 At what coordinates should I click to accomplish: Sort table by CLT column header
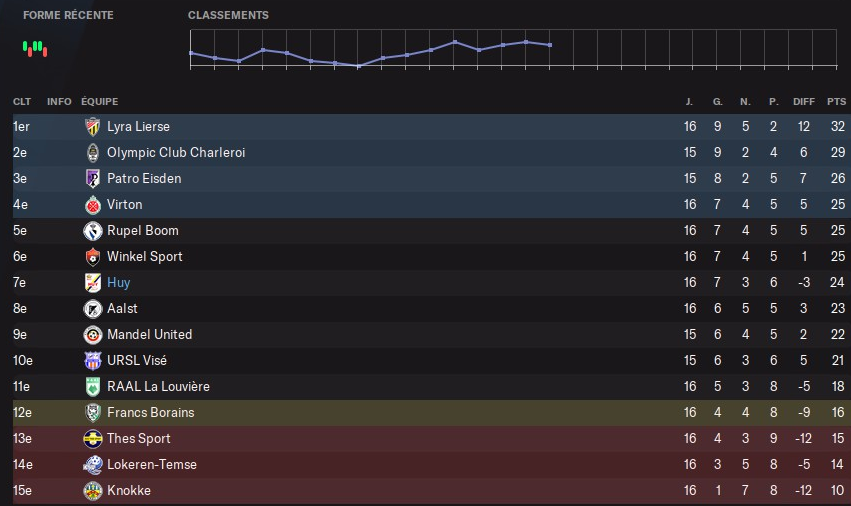[x=22, y=102]
